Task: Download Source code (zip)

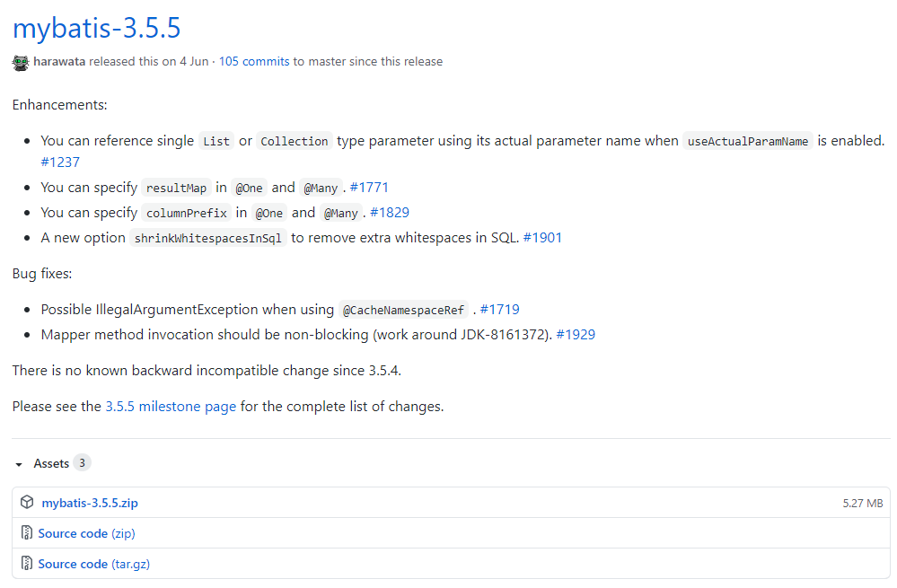Action: pyautogui.click(x=86, y=533)
